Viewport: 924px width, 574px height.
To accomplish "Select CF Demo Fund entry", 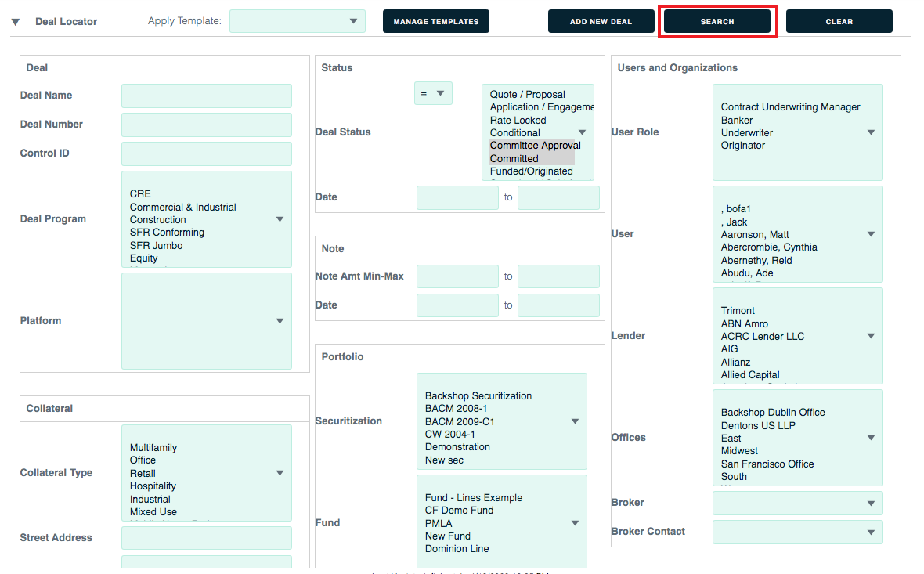I will coord(459,511).
